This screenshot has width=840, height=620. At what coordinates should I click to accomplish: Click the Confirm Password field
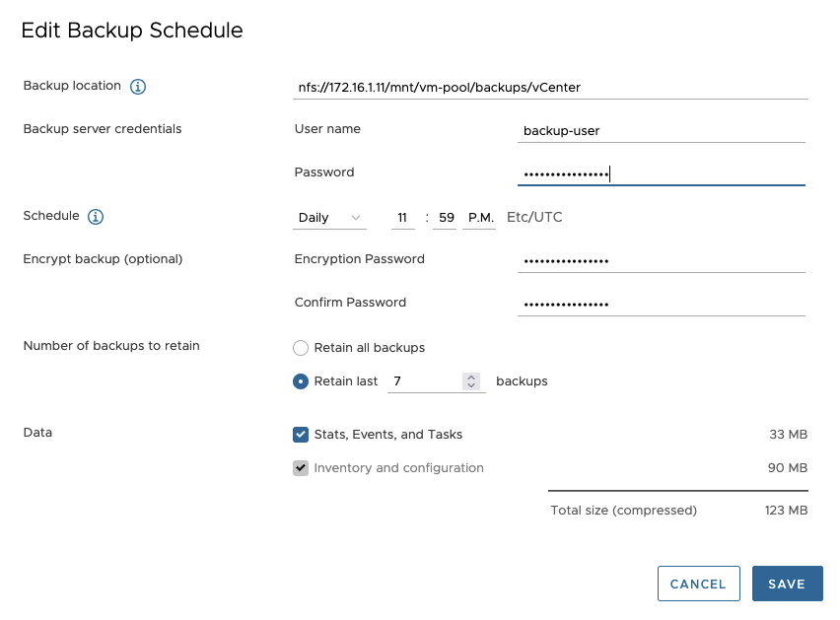coord(661,304)
